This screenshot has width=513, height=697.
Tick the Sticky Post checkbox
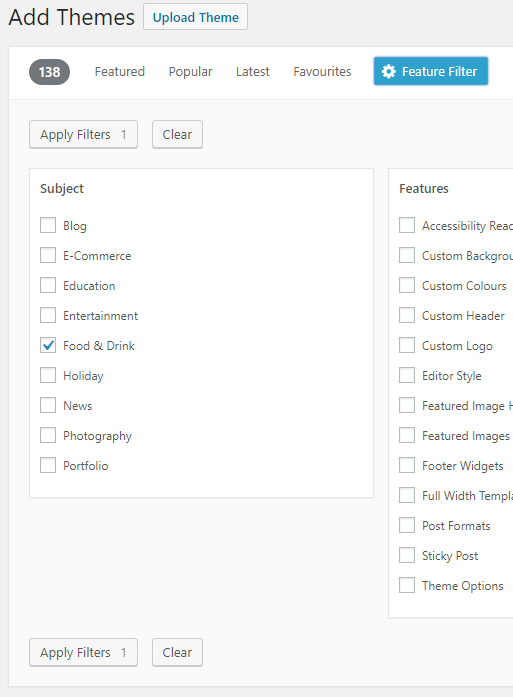pyautogui.click(x=407, y=556)
